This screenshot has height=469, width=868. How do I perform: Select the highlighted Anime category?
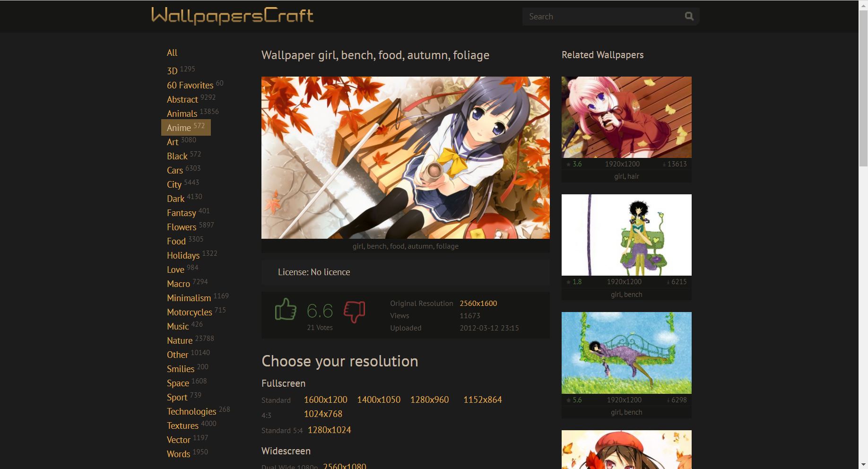point(186,128)
